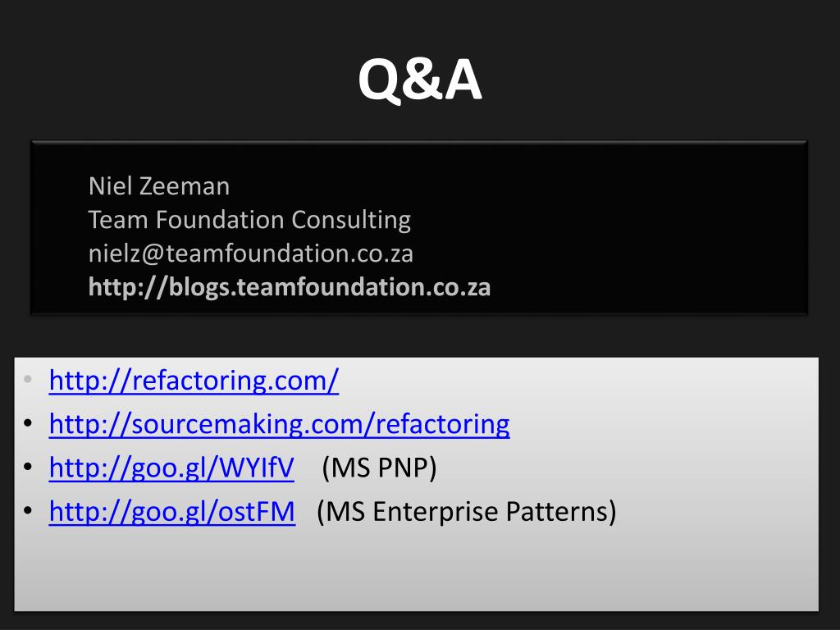Click the bullet before refactoring.com link
Image resolution: width=840 pixels, height=630 pixels.
pos(29,379)
